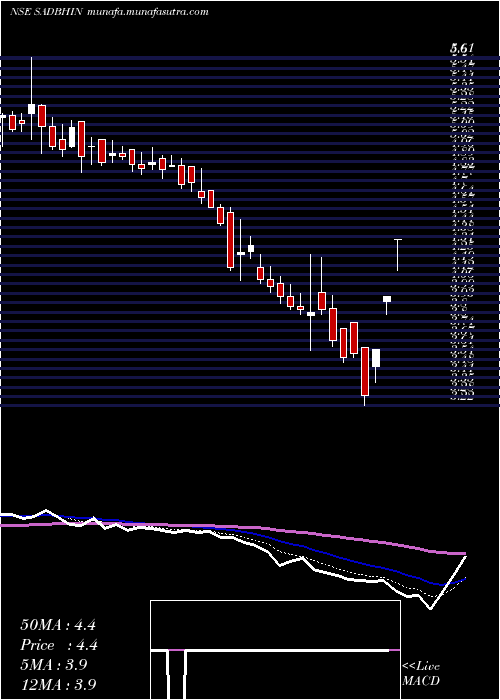Click the 12MA : 3.9 reading
Image resolution: width=500 pixels, height=700 pixels.
tap(58, 685)
